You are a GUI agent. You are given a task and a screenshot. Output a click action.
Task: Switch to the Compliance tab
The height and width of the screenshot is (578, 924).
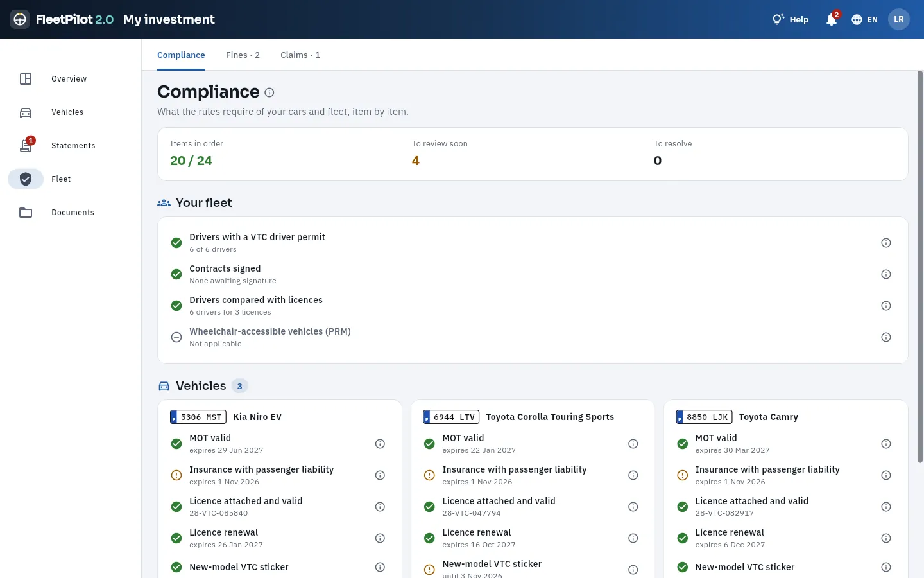181,55
